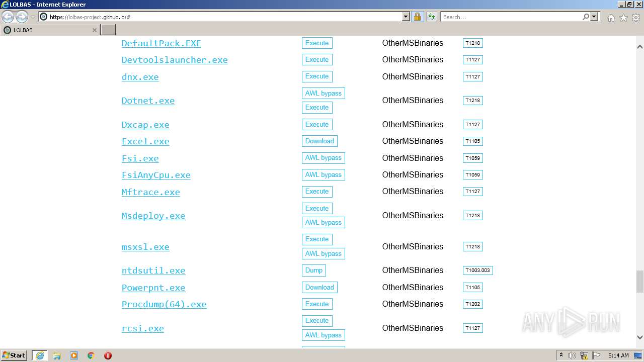Open the Dxcap.exe link
Screen dimensions: 644x362
click(x=145, y=125)
